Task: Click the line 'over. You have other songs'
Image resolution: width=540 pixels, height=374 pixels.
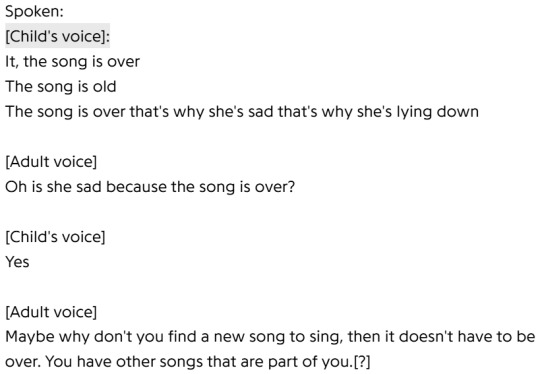Action: 188,362
